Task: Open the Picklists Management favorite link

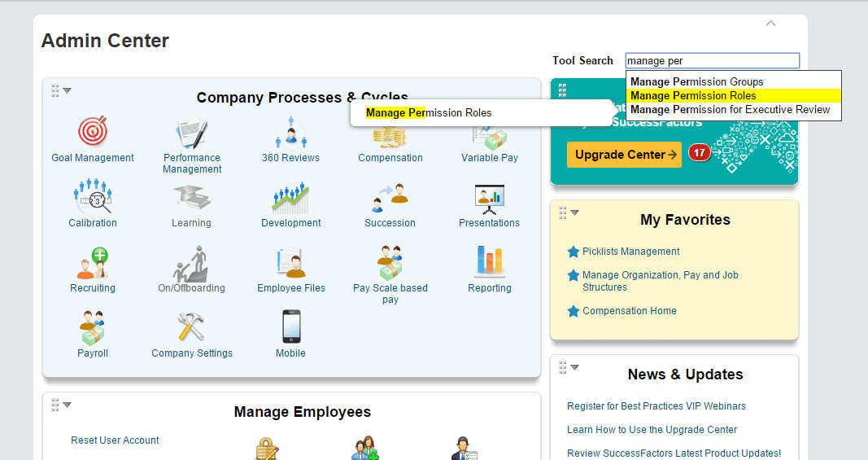Action: [630, 252]
